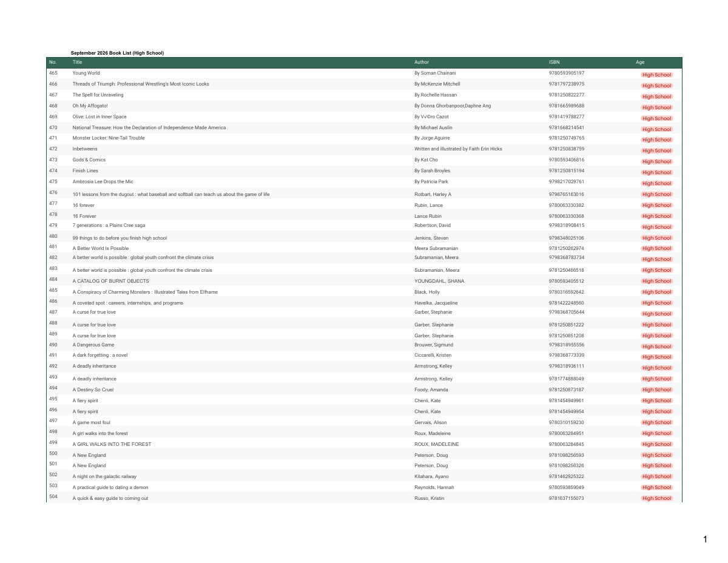Image resolution: width=728 pixels, height=563 pixels.
Task: Select the title 'A CATALOG OF BURNT OBJECTS'
Action: [x=110, y=281]
